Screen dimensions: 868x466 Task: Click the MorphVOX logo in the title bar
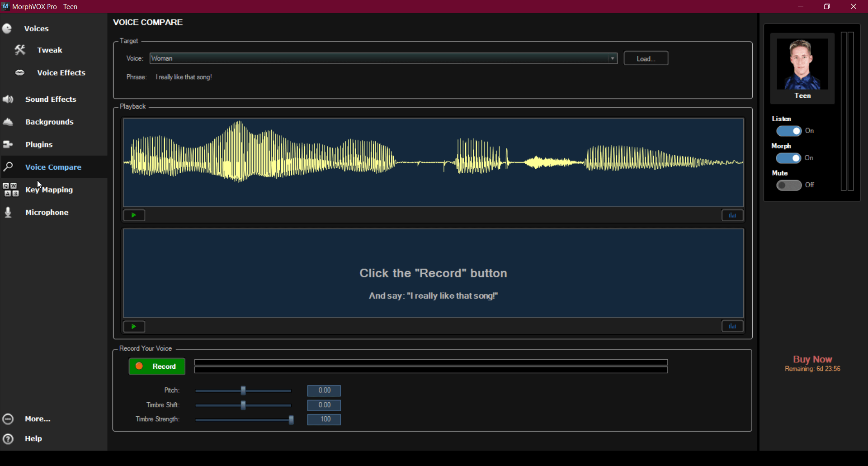5,6
